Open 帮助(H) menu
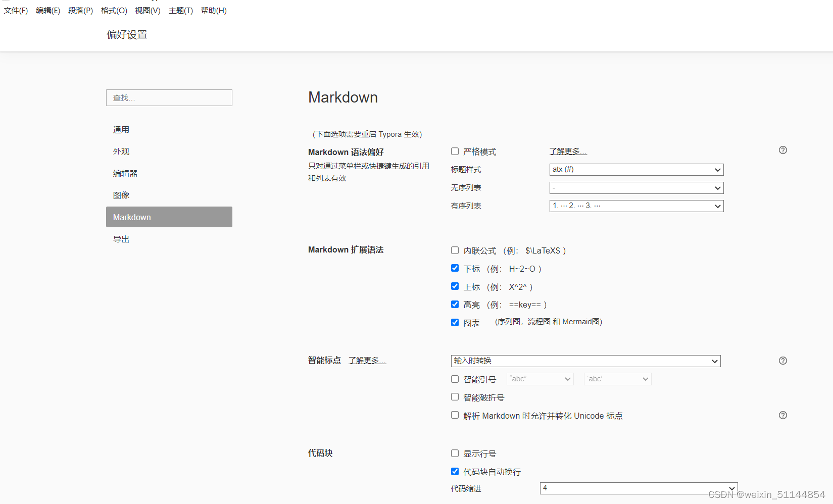This screenshot has height=504, width=833. tap(214, 11)
